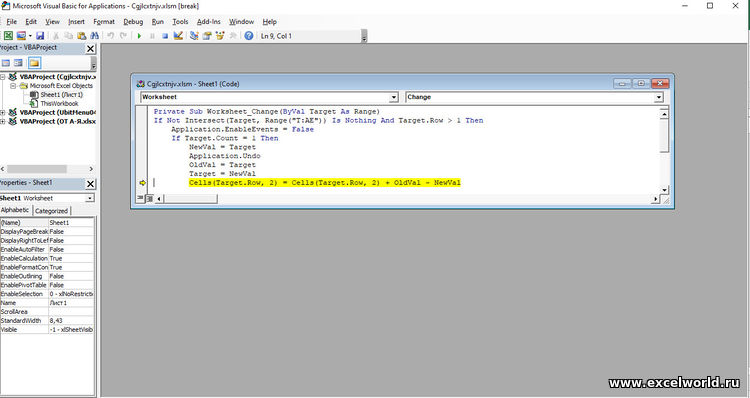Click the Cut scissors icon
This screenshot has width=750, height=398.
click(x=56, y=36)
